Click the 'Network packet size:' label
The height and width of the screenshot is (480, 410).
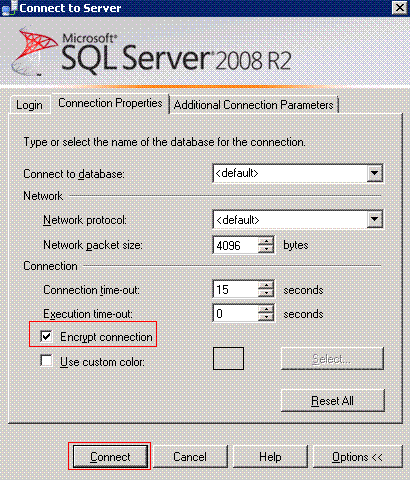coord(93,245)
